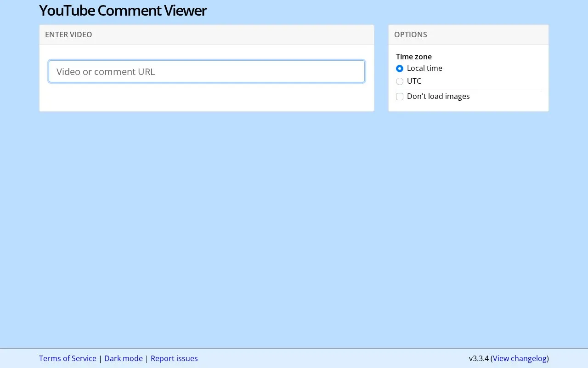Open the Report issues link
The height and width of the screenshot is (368, 588).
coord(174,358)
